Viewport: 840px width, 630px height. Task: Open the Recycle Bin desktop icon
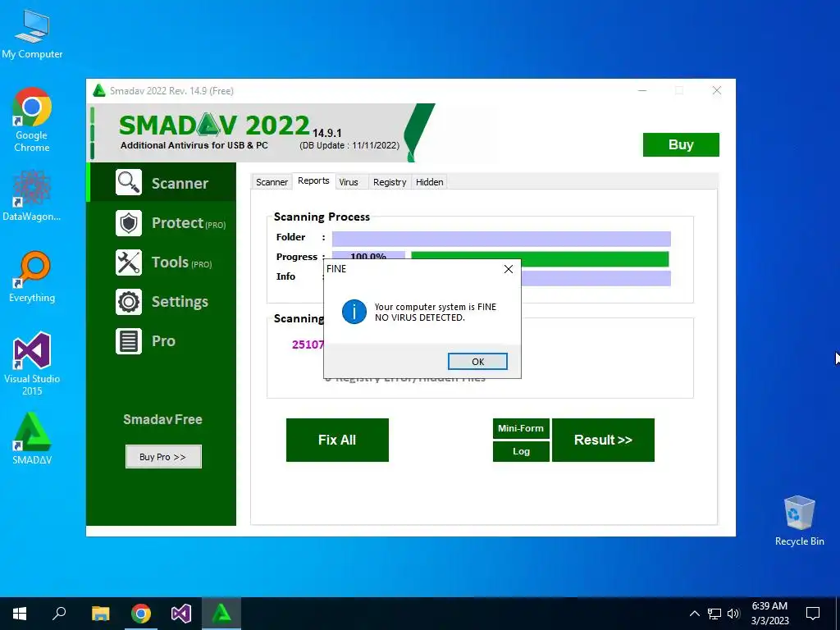pyautogui.click(x=799, y=521)
